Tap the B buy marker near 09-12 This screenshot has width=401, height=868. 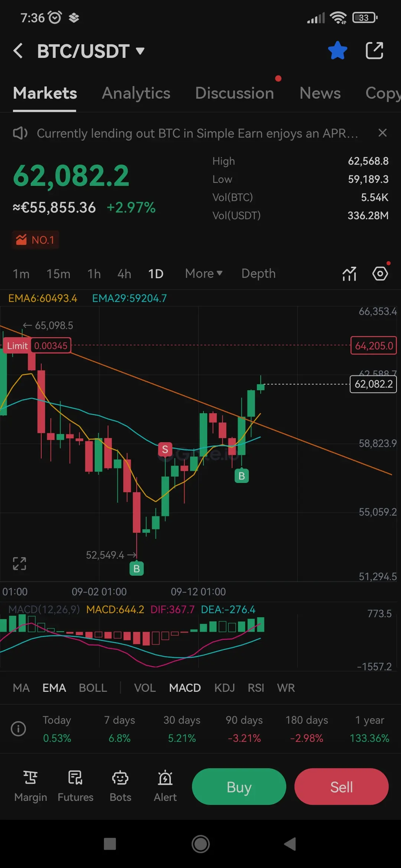[x=242, y=476]
